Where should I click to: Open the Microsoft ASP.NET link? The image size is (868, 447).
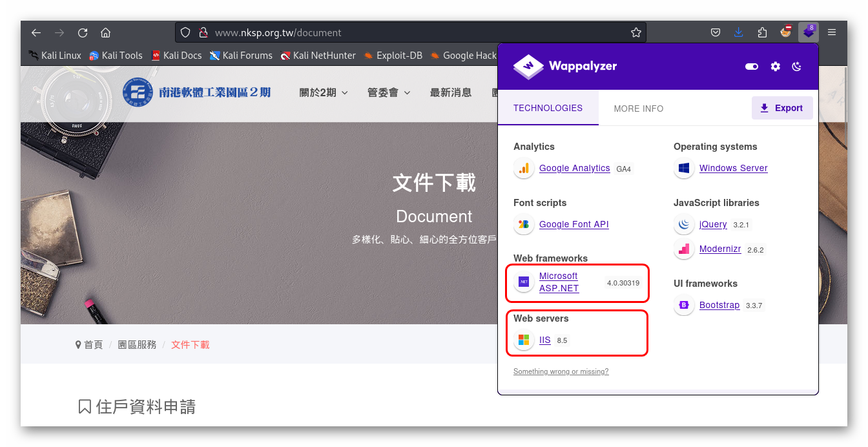559,282
